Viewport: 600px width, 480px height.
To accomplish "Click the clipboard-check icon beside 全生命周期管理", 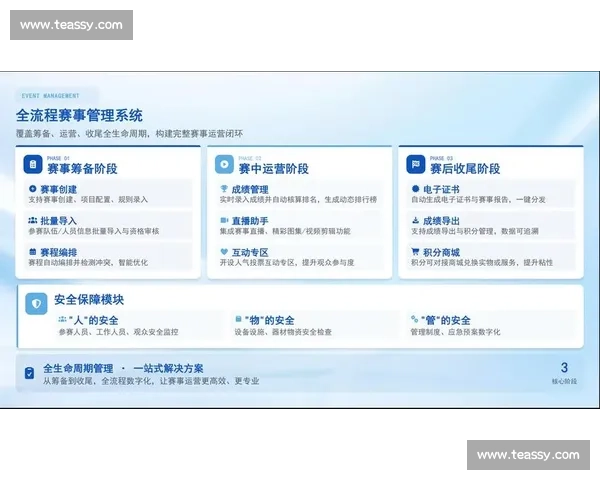I will [x=29, y=373].
